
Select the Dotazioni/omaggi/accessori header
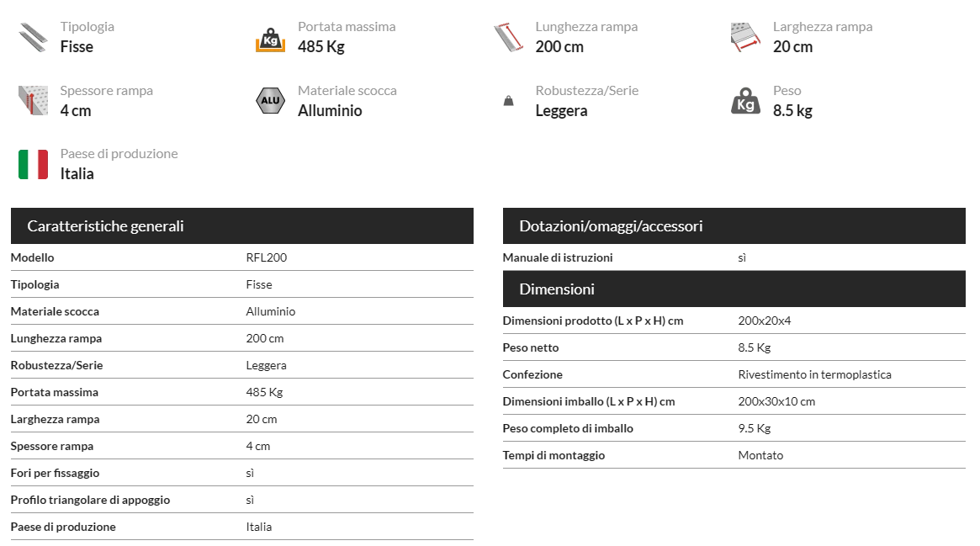coord(734,226)
